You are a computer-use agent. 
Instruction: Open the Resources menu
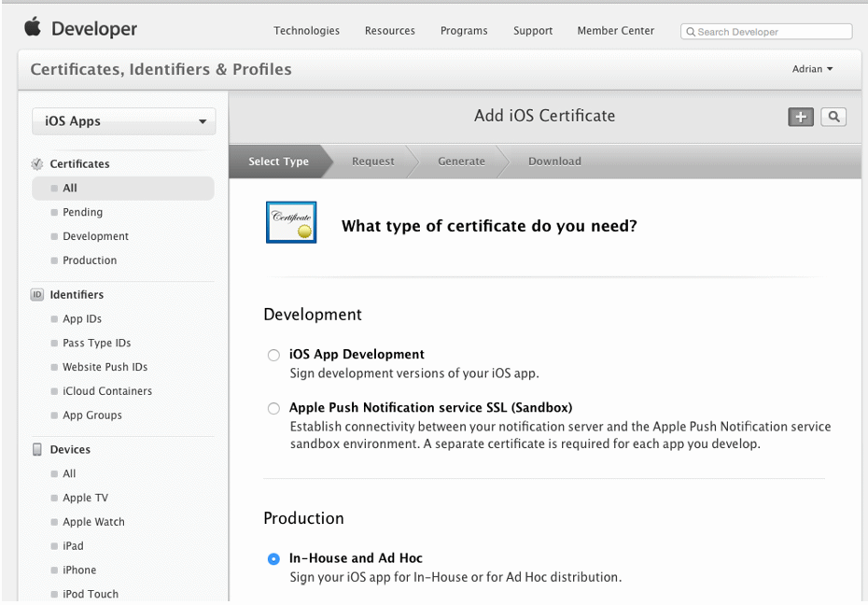[x=390, y=31]
